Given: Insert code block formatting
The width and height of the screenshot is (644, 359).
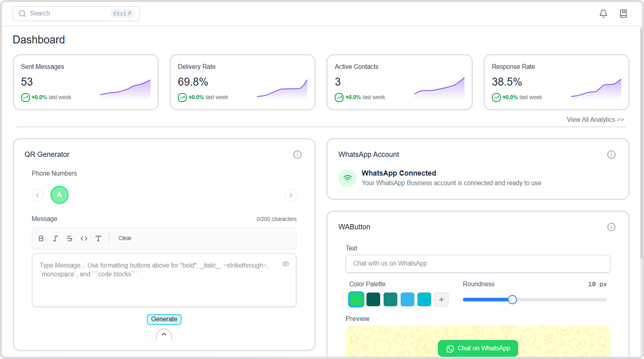Looking at the screenshot, I should pyautogui.click(x=84, y=238).
